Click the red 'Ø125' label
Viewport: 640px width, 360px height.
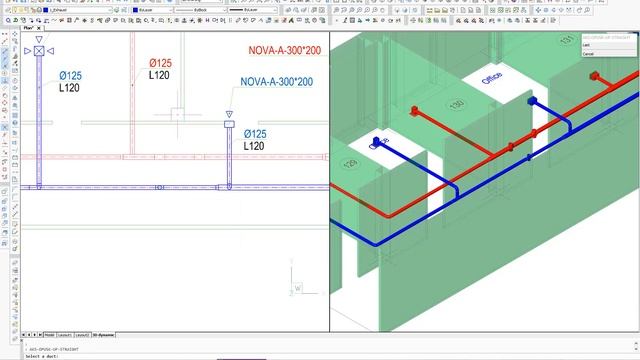pos(160,63)
